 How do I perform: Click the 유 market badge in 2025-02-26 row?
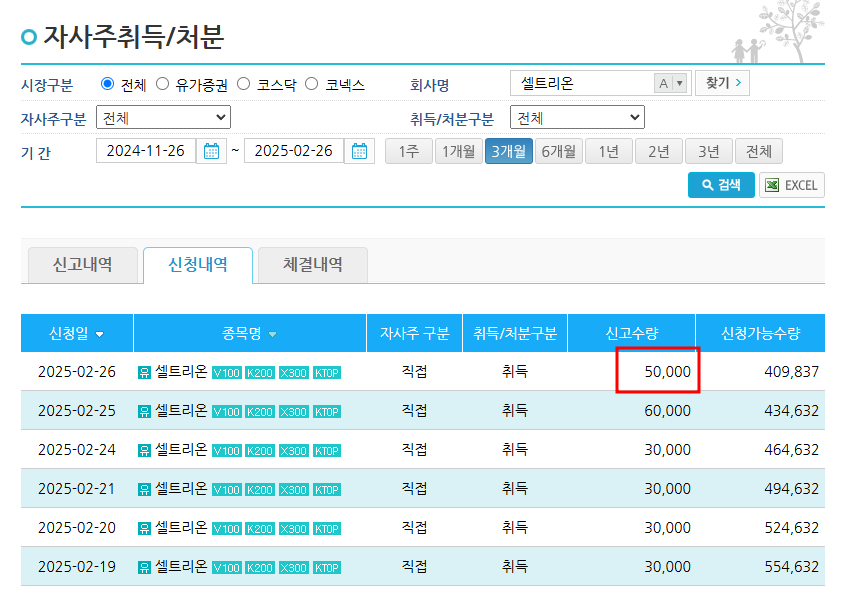[x=144, y=373]
